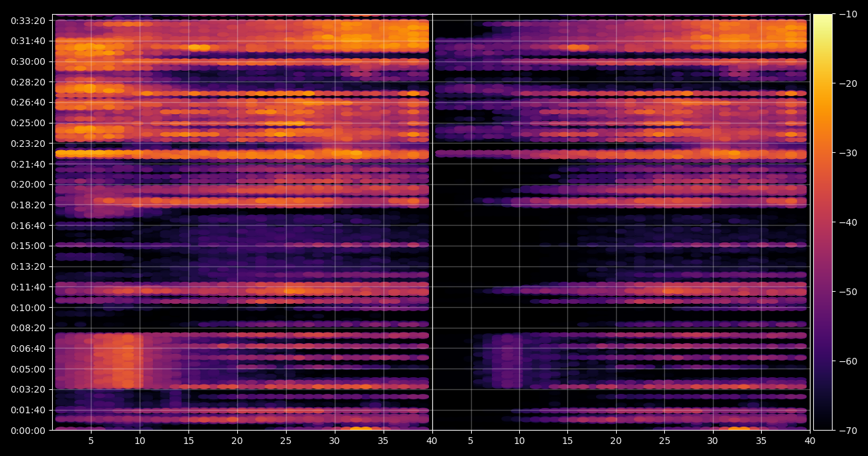Viewport: 868px width, 456px height.
Task: Click the 0:33:20 time label
Action: pyautogui.click(x=28, y=21)
